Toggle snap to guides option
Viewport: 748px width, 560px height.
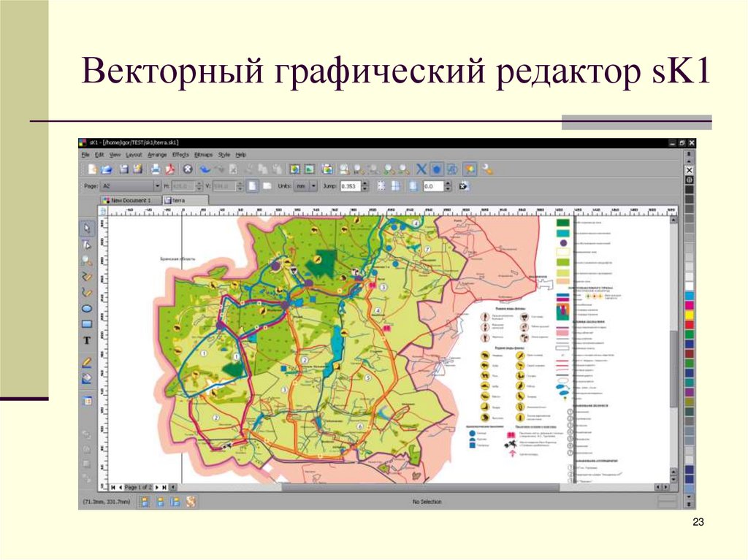coord(395,187)
